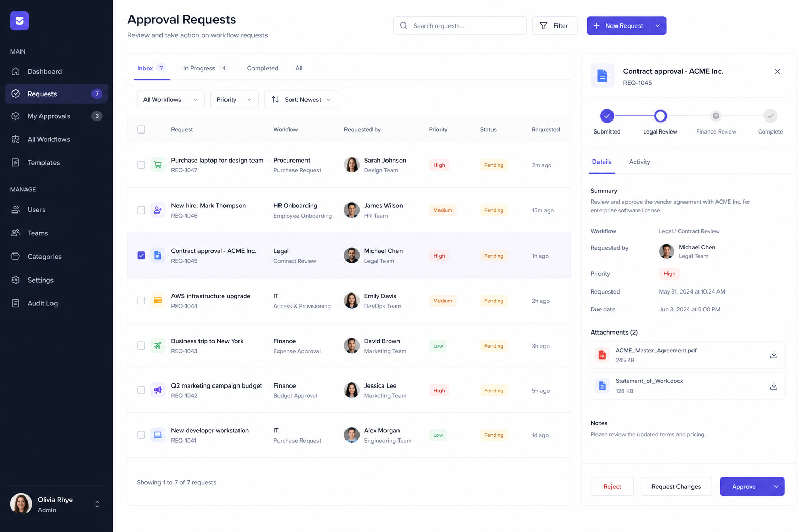Image resolution: width=798 pixels, height=532 pixels.
Task: Click the Categories folder icon
Action: [16, 257]
